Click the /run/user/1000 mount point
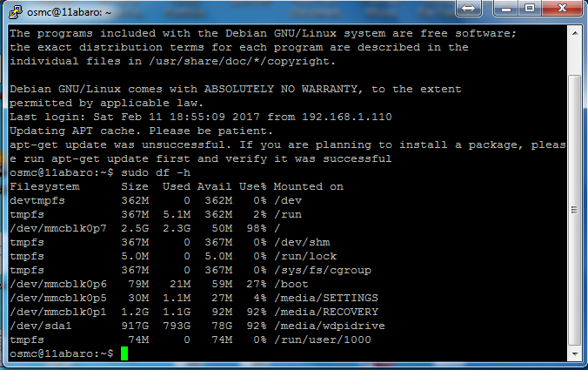This screenshot has width=588, height=370. point(323,340)
